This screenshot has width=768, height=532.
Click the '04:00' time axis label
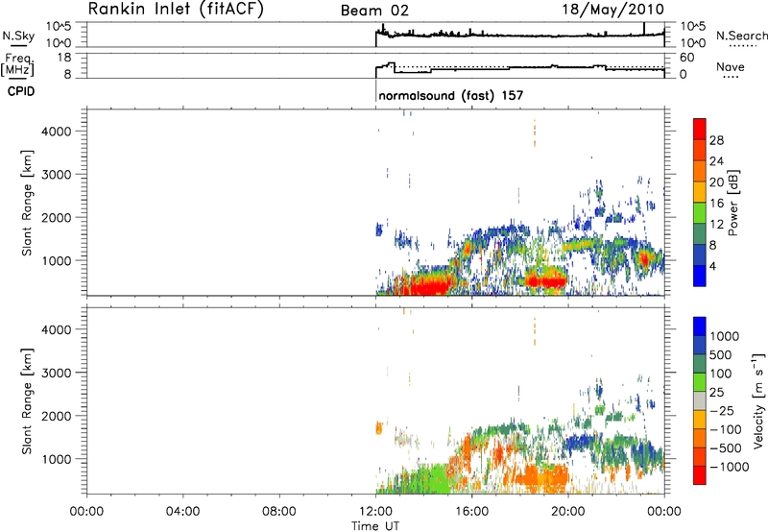tap(182, 512)
